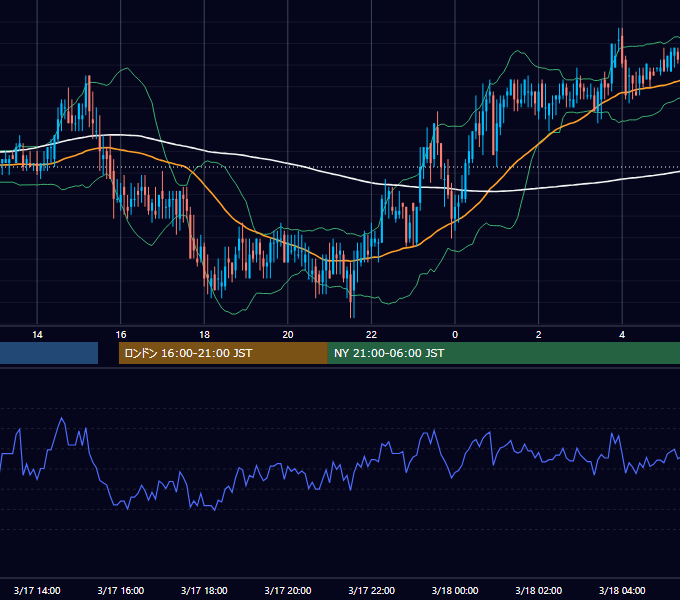Click time axis label 4
Screen dimensions: 680x600
(622, 335)
